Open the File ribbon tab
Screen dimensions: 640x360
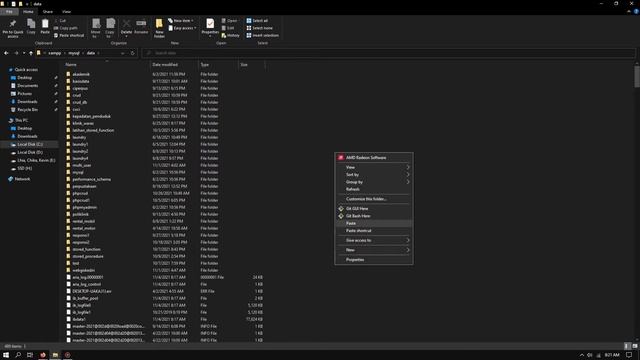click(9, 12)
